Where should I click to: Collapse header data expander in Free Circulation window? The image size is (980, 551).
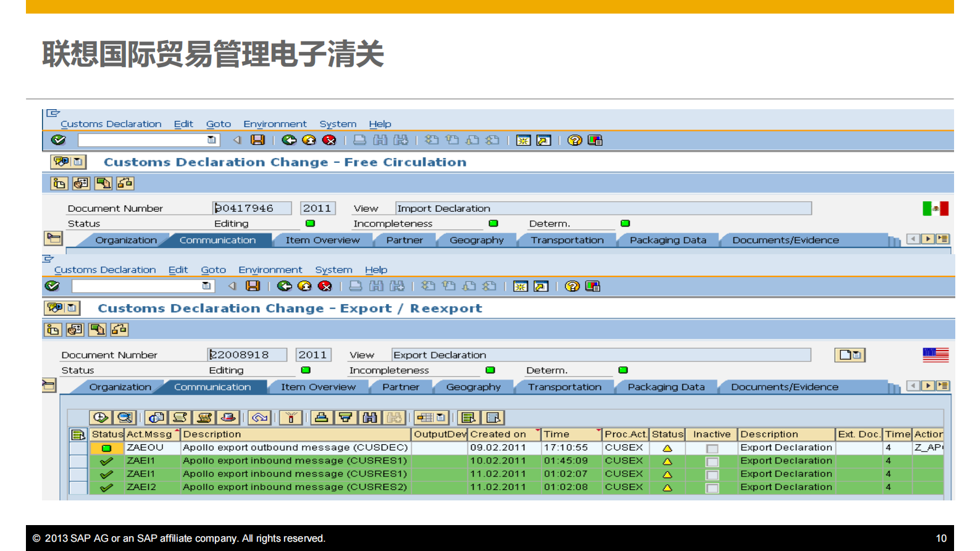[x=54, y=238]
